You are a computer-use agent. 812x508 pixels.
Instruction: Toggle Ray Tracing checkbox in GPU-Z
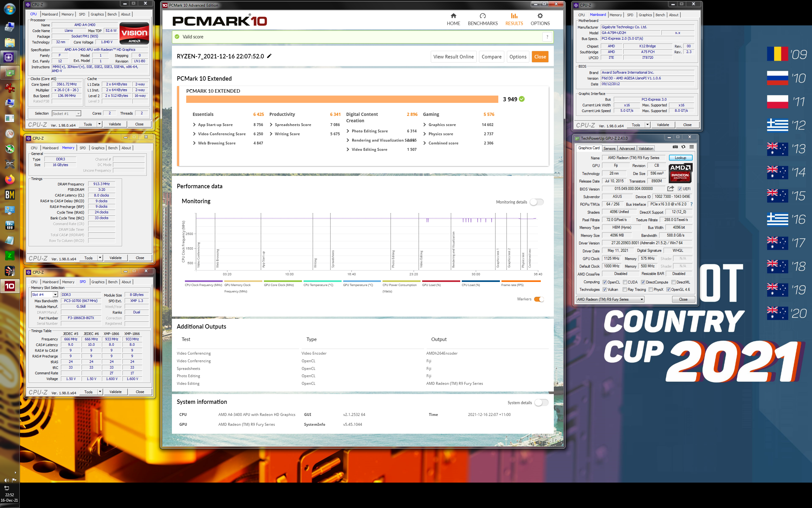click(625, 290)
